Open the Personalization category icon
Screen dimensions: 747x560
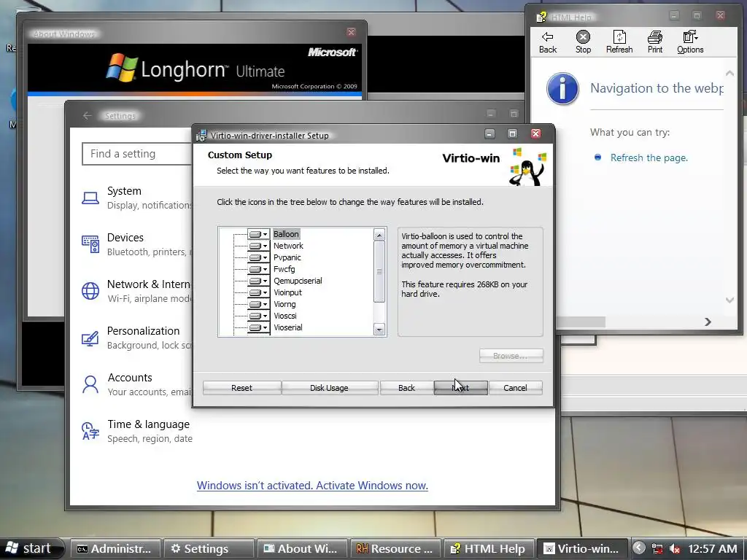[x=90, y=338]
